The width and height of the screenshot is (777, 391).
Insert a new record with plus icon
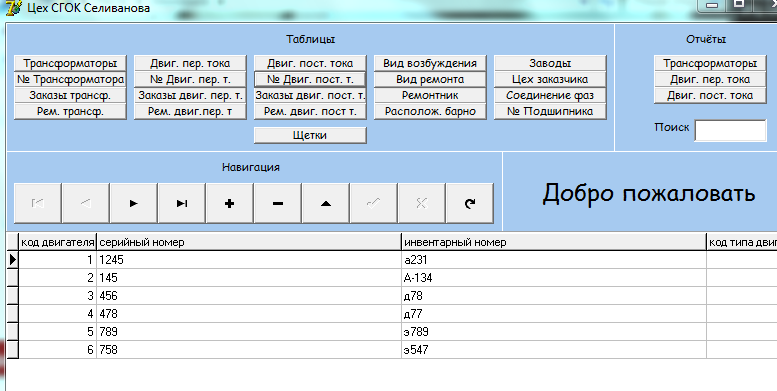coord(229,203)
